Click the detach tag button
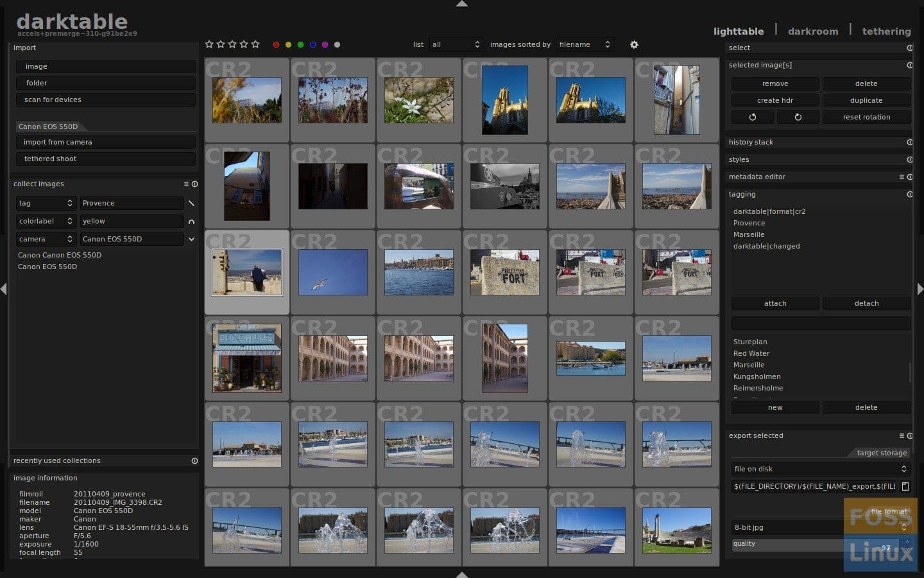Image resolution: width=924 pixels, height=578 pixels. (866, 303)
